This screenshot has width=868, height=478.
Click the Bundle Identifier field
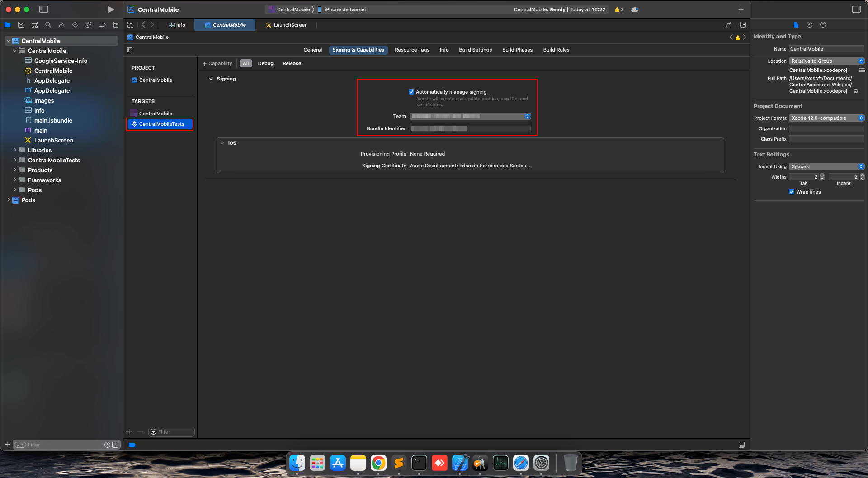tap(470, 128)
